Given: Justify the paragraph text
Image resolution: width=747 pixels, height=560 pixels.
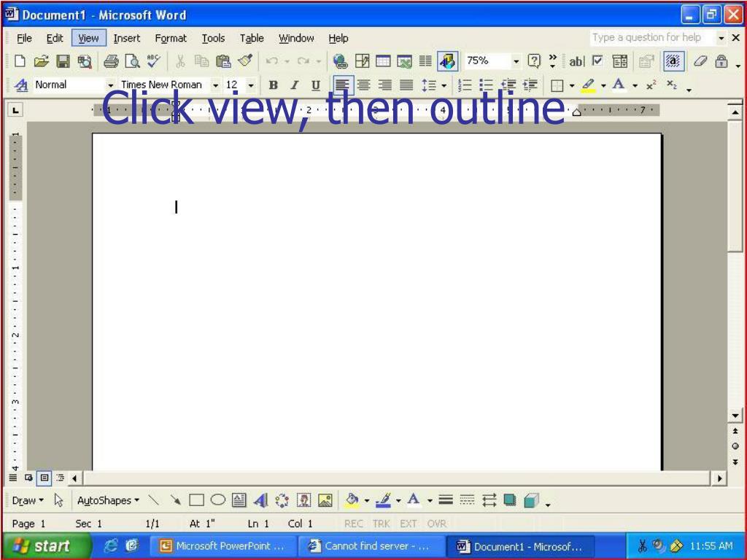Looking at the screenshot, I should click(x=406, y=85).
